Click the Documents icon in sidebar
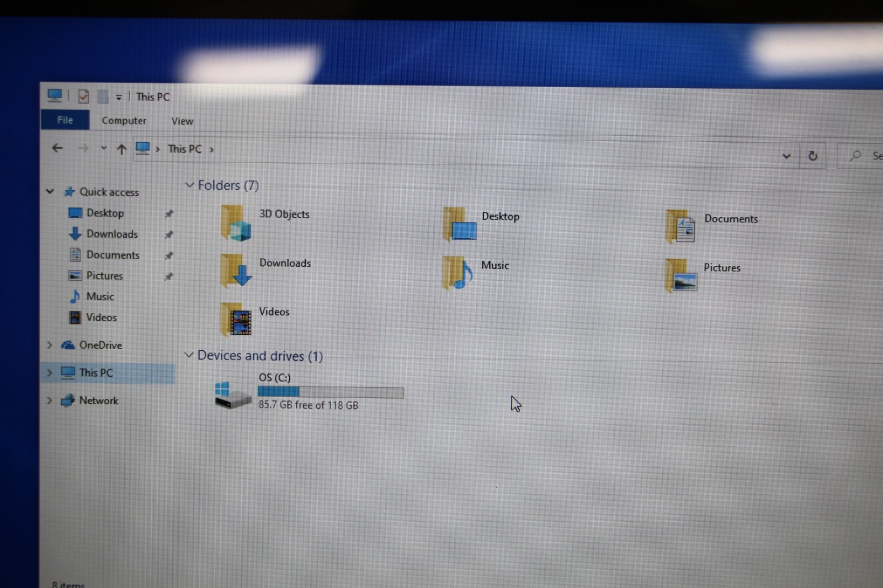The height and width of the screenshot is (588, 883). 75,254
